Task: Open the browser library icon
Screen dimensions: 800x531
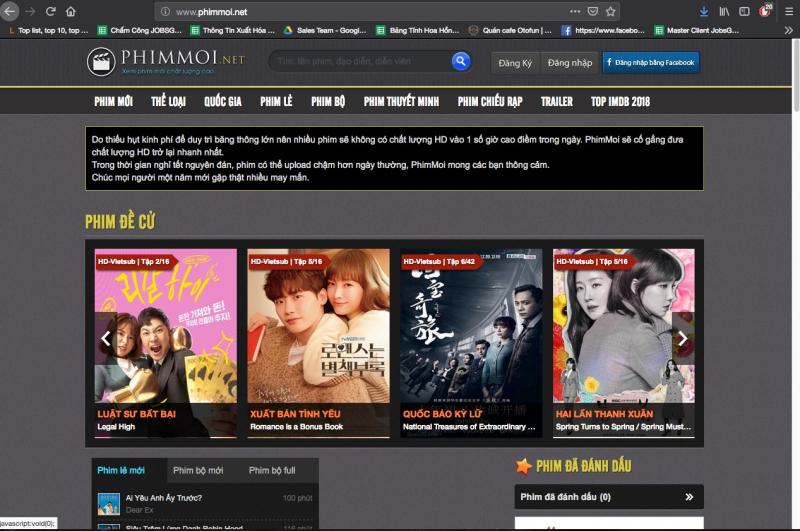Action: (724, 12)
